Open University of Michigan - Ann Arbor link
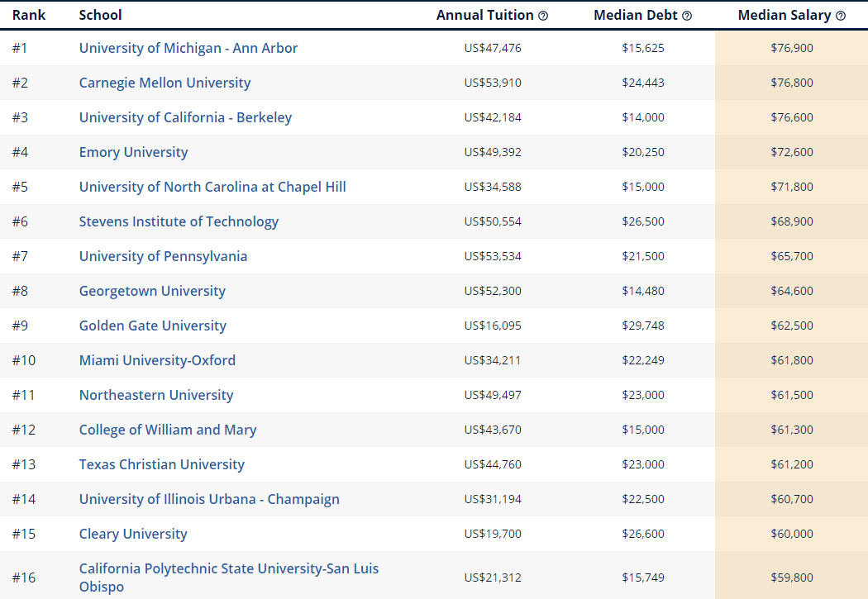868x599 pixels. coord(188,48)
